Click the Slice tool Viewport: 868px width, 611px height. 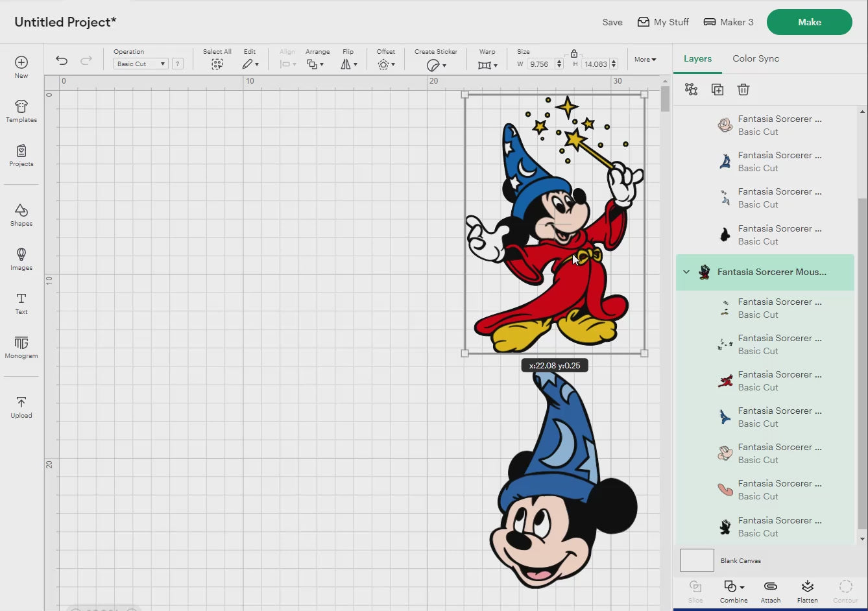695,591
